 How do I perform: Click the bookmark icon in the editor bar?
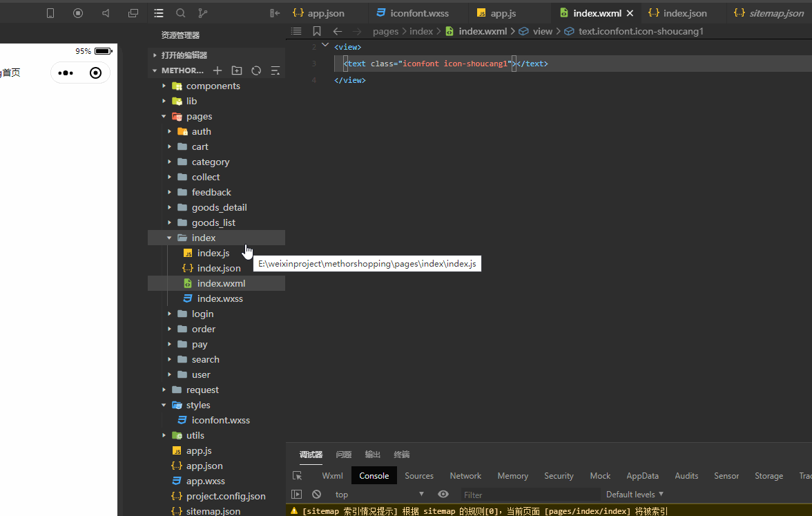pyautogui.click(x=317, y=31)
